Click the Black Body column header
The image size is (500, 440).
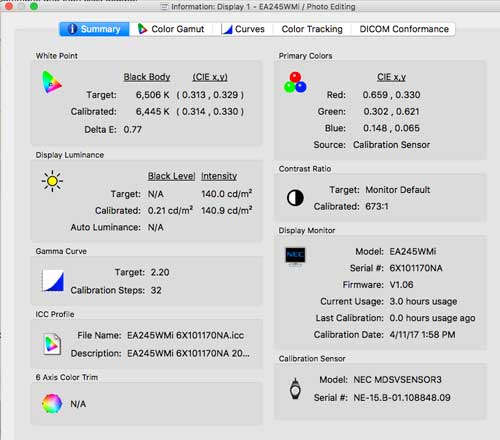(x=147, y=77)
